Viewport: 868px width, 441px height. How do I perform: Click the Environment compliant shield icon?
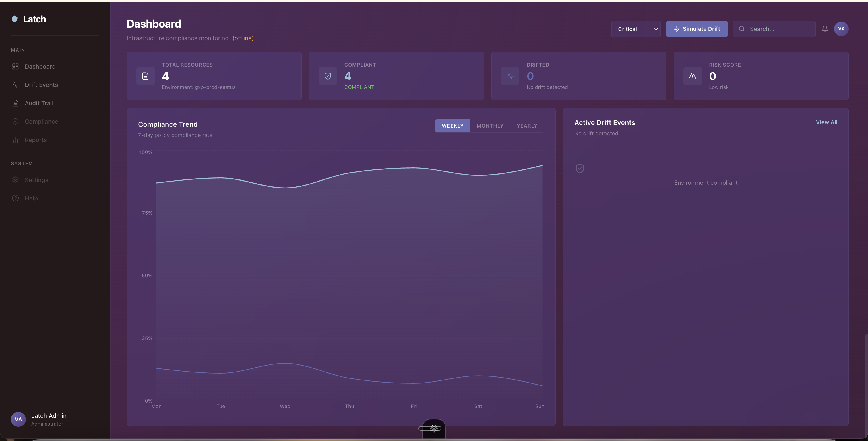click(x=580, y=168)
